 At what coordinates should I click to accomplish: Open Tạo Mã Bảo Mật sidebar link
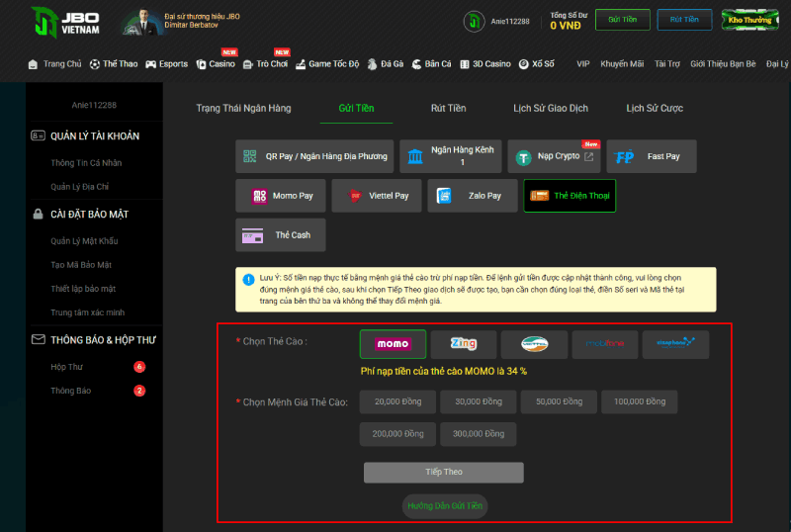(x=81, y=265)
